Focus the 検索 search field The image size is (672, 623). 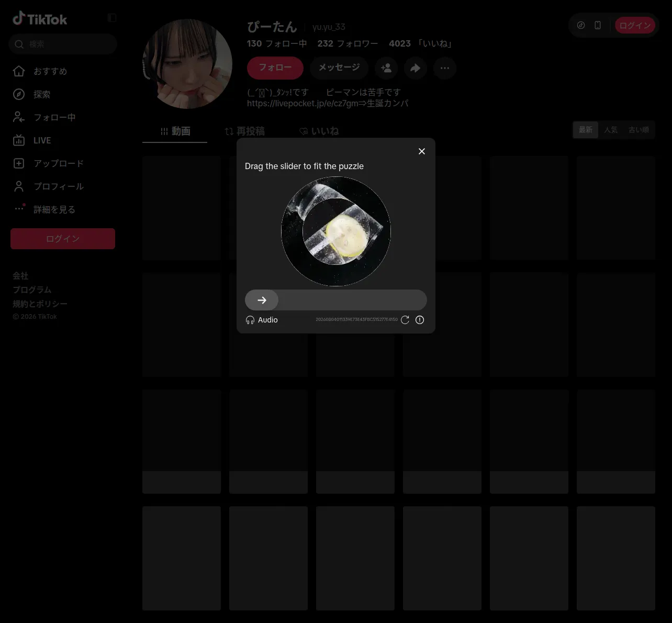tap(63, 44)
